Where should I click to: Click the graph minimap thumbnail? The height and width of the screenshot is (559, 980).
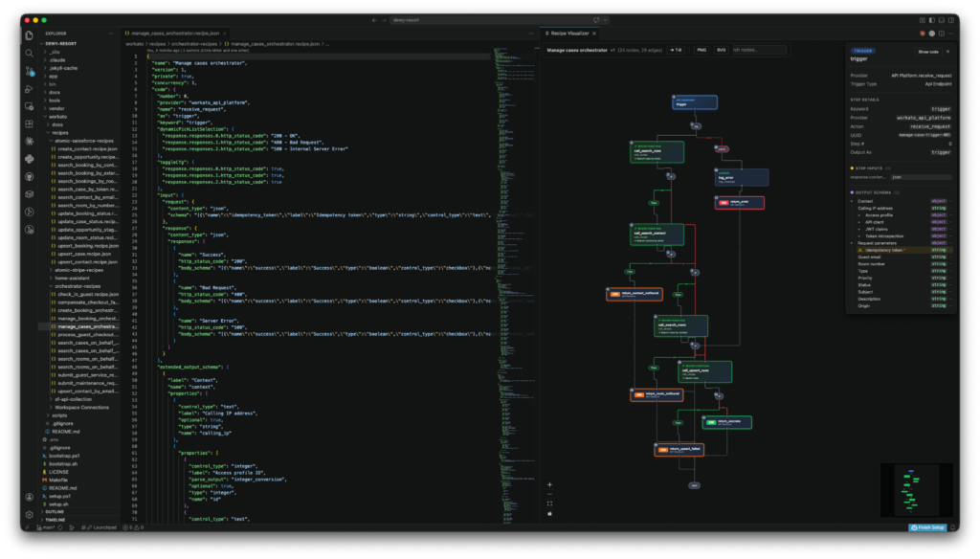[x=916, y=489]
